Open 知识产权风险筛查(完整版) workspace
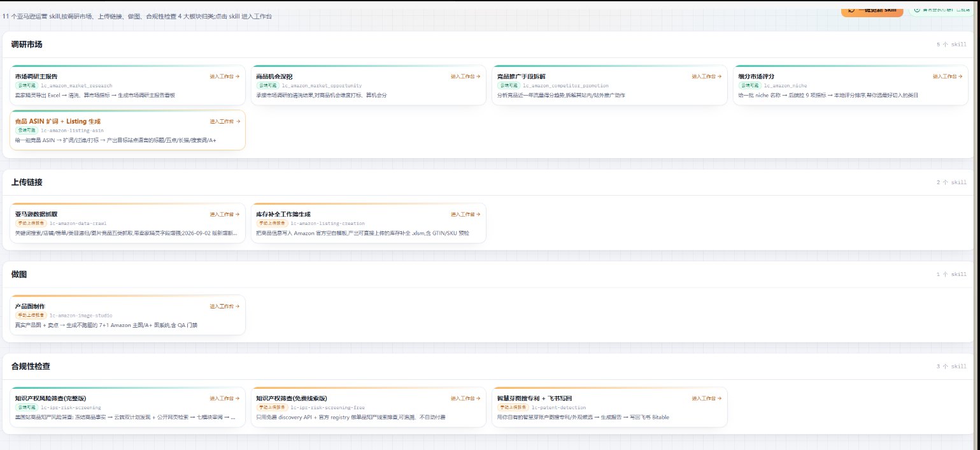The width and height of the screenshot is (980, 450). (225, 398)
